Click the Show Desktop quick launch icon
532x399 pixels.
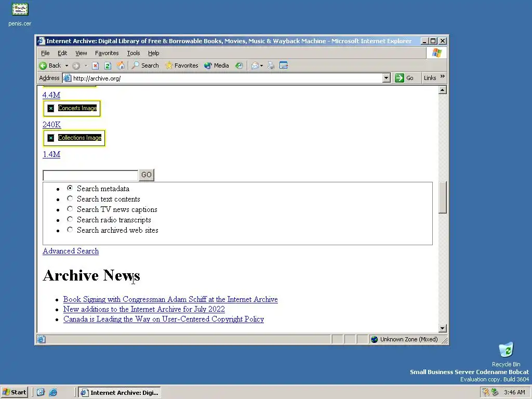[41, 392]
